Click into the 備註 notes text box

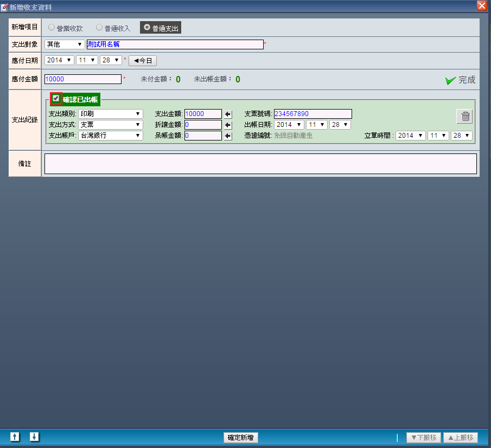pyautogui.click(x=260, y=164)
